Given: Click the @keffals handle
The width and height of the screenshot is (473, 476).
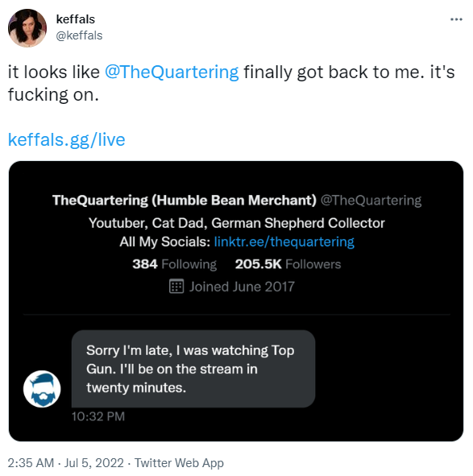Looking at the screenshot, I should point(79,35).
